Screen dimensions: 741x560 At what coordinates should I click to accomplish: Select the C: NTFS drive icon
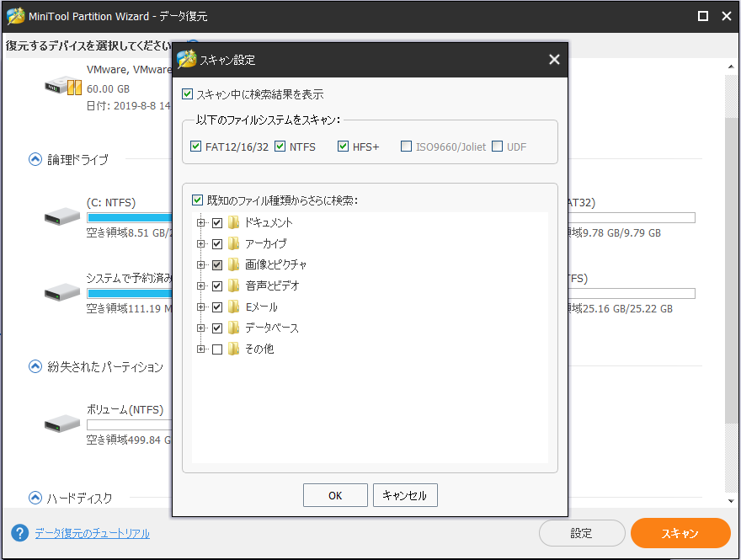click(x=62, y=217)
